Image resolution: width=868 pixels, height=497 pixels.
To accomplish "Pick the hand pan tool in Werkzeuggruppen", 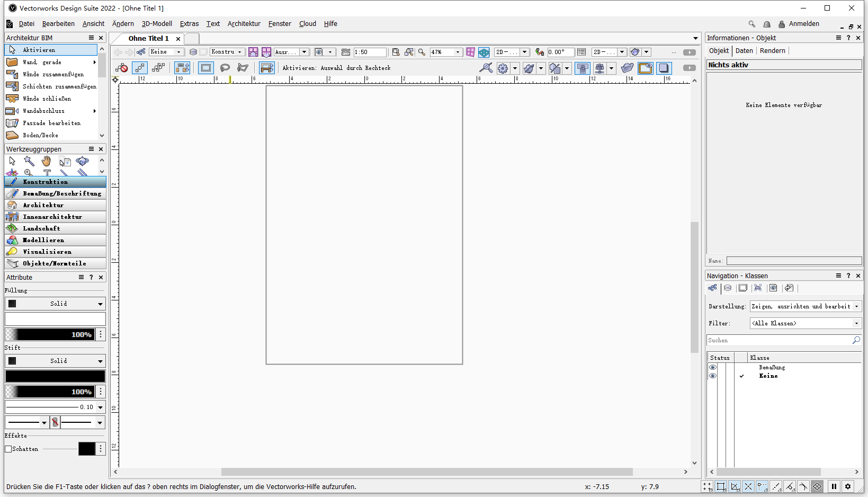I will pyautogui.click(x=47, y=161).
